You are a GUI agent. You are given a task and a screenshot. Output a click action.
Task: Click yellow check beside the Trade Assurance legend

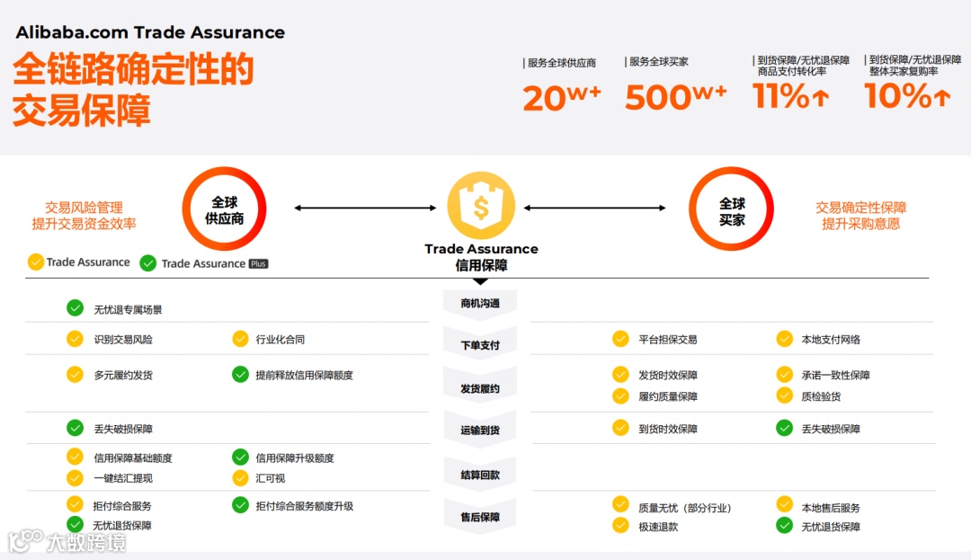click(35, 262)
